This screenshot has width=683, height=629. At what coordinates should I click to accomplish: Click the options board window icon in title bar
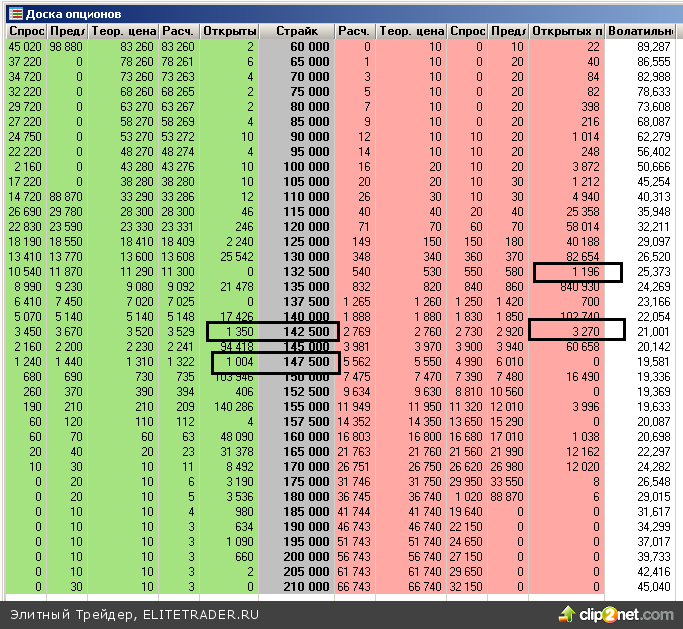(x=15, y=14)
